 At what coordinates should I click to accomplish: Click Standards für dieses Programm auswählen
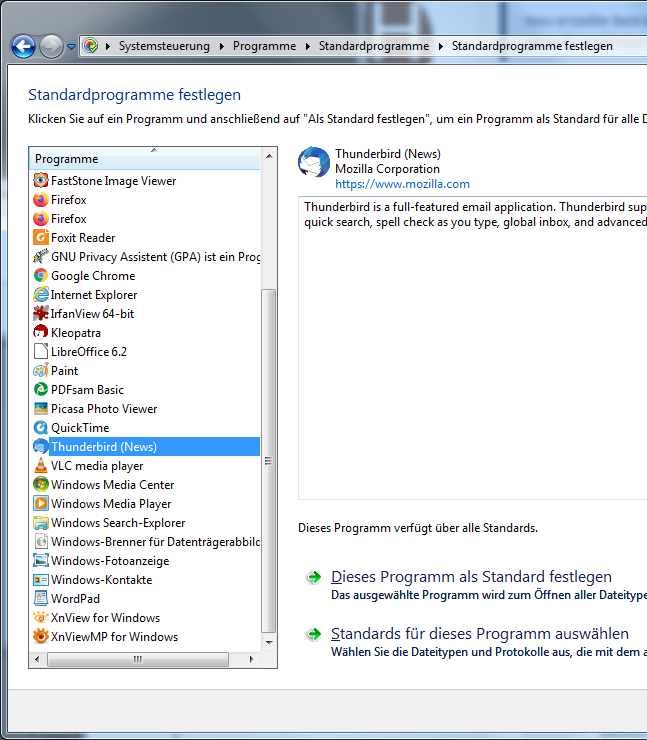coord(479,633)
